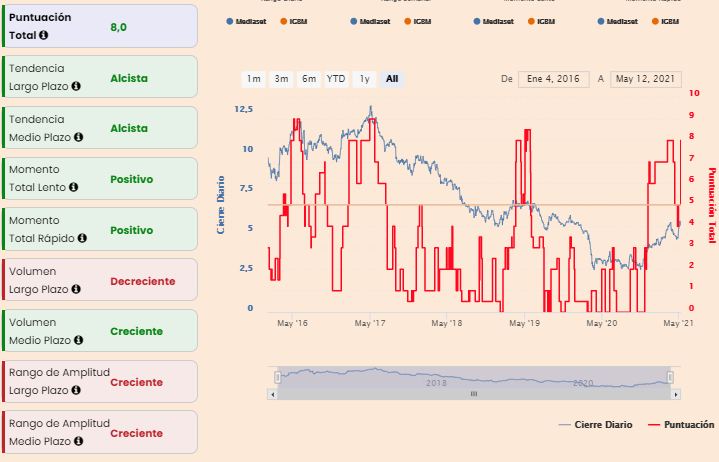
Task: Click info icon for Tendencia Medio Plazo
Action: pos(78,137)
